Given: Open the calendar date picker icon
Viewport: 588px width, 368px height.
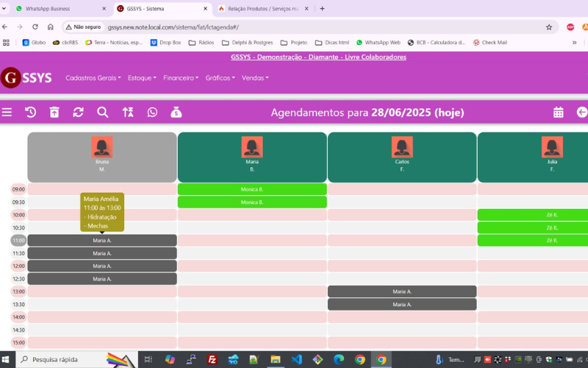Looking at the screenshot, I should pos(559,113).
